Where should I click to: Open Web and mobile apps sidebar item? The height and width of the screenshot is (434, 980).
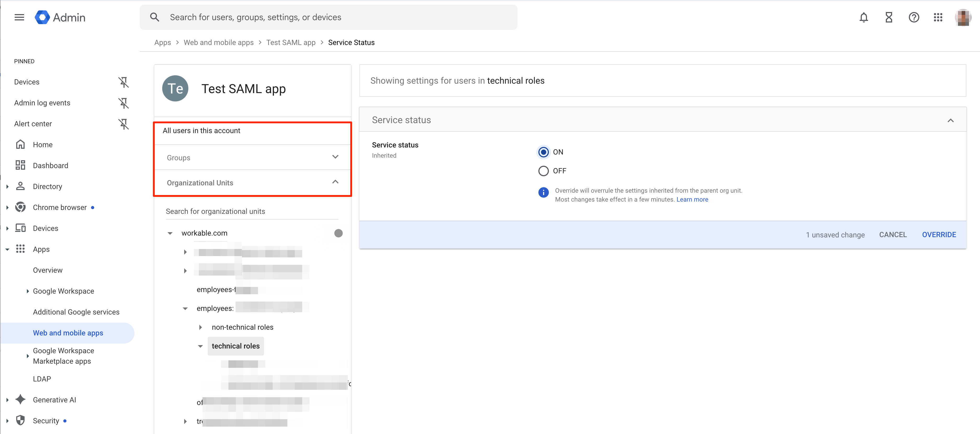click(x=68, y=333)
